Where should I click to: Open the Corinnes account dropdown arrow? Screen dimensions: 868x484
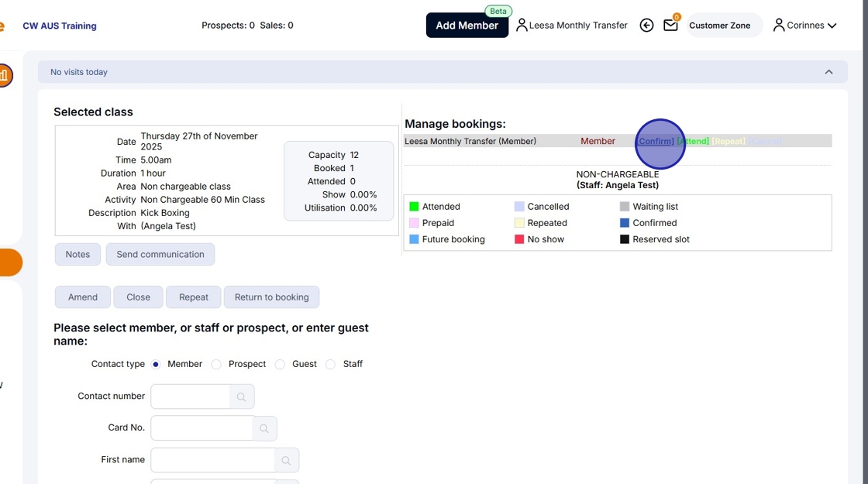(x=832, y=26)
